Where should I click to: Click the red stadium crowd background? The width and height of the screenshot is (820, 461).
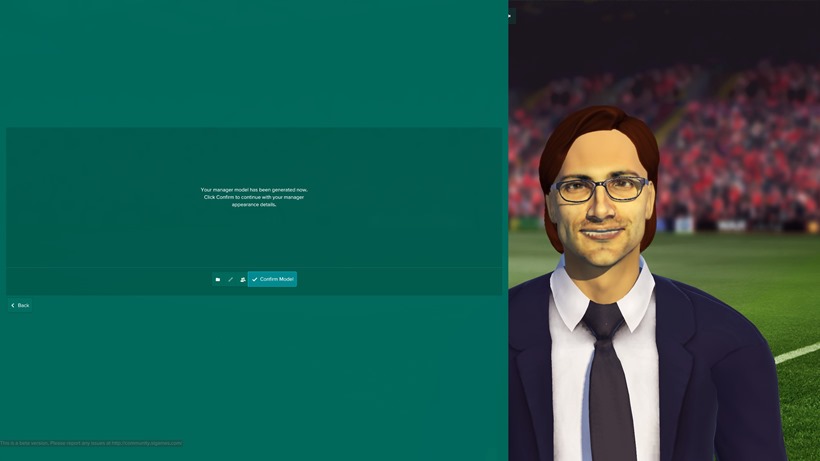[743, 152]
